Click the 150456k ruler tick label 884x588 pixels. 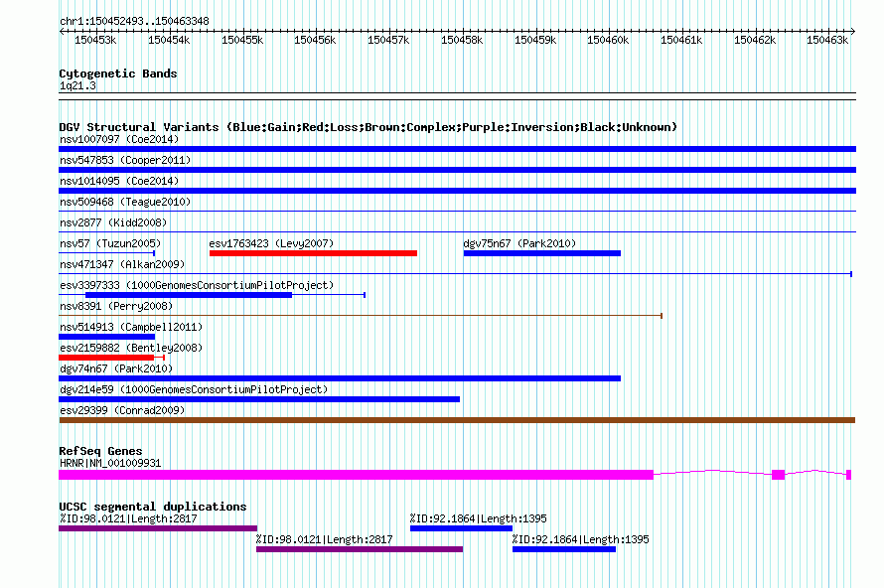click(315, 40)
